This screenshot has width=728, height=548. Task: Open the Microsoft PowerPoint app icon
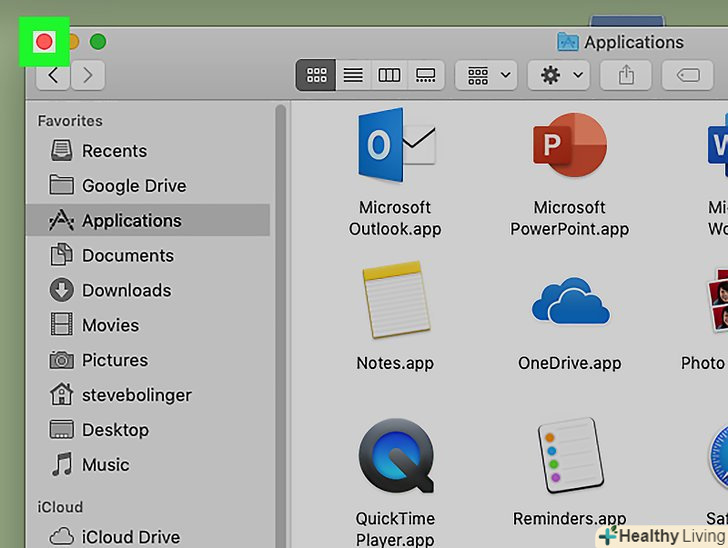tap(569, 147)
